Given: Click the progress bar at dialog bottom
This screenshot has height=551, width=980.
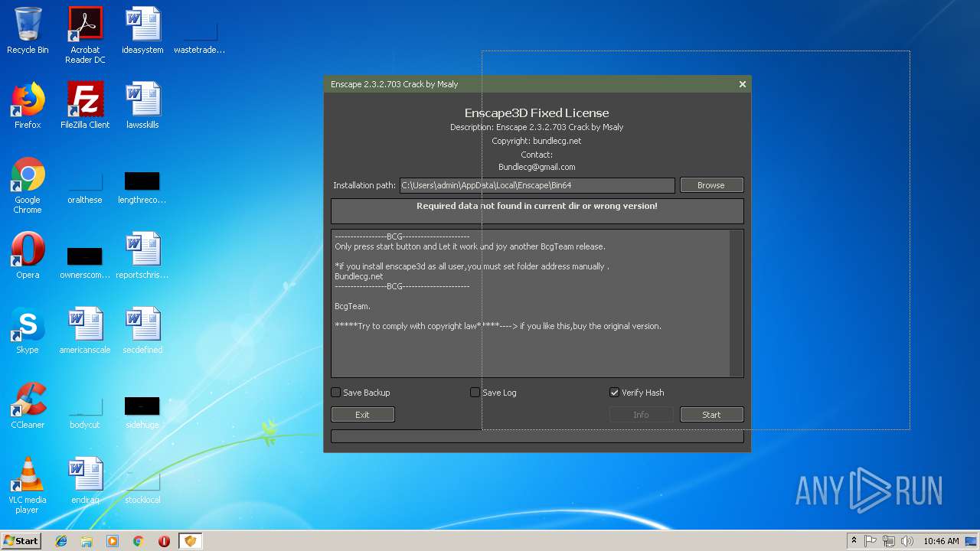Looking at the screenshot, I should 537,436.
